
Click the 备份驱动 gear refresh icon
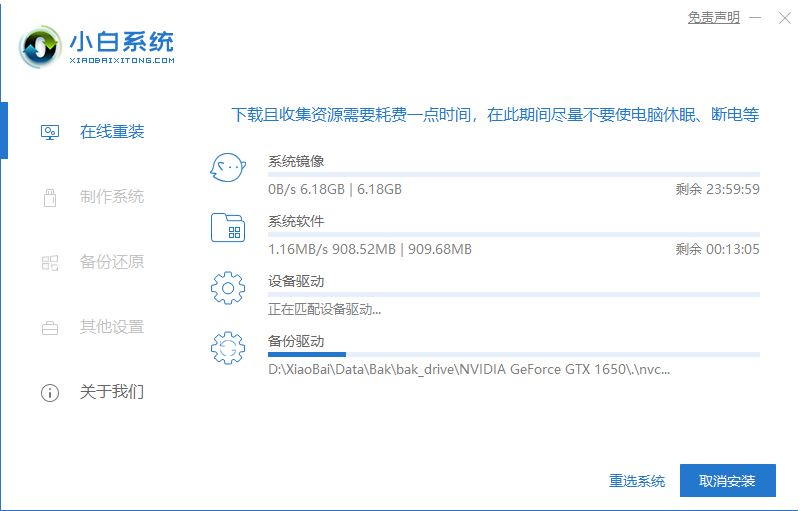click(x=227, y=348)
